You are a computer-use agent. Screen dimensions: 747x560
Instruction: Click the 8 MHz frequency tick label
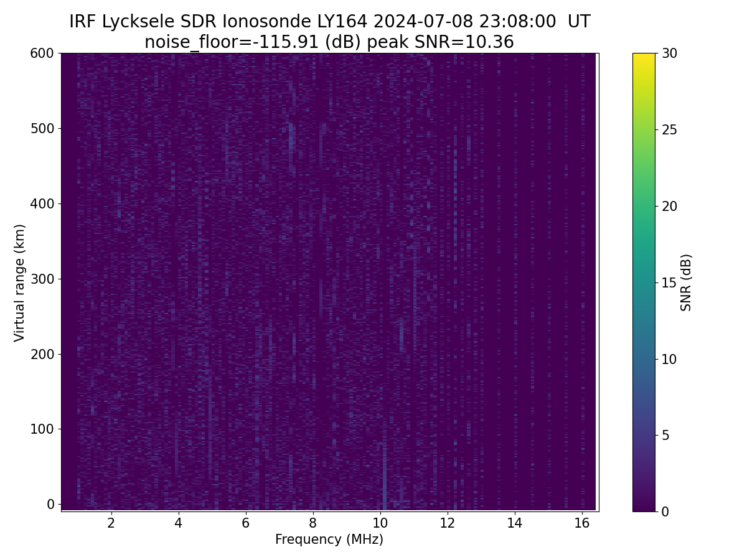tap(313, 522)
